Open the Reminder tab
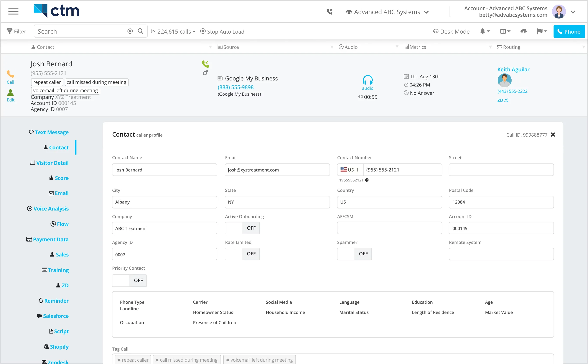The height and width of the screenshot is (364, 588). click(x=53, y=301)
